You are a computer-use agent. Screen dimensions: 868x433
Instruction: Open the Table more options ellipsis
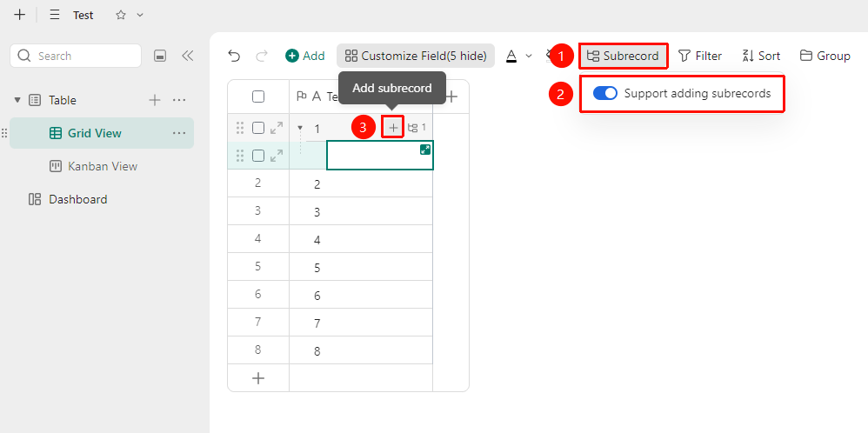tap(179, 100)
